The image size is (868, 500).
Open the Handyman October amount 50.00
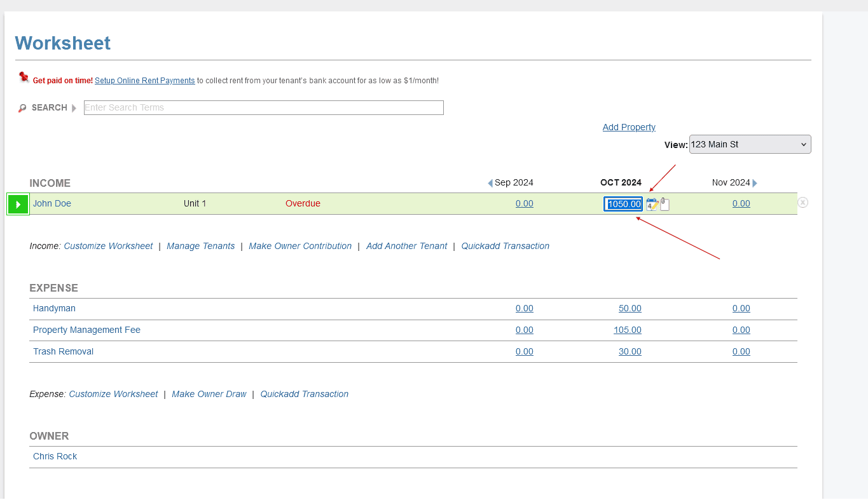(630, 308)
